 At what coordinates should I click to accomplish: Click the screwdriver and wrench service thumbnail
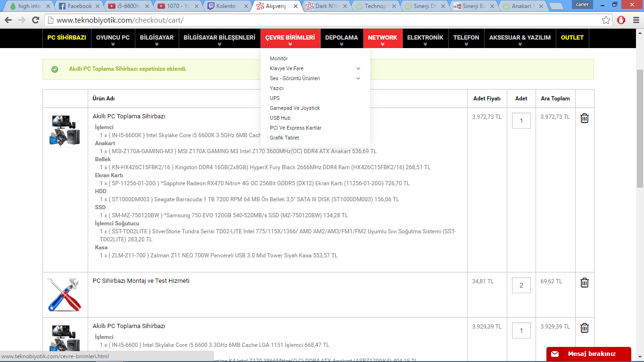pyautogui.click(x=65, y=295)
